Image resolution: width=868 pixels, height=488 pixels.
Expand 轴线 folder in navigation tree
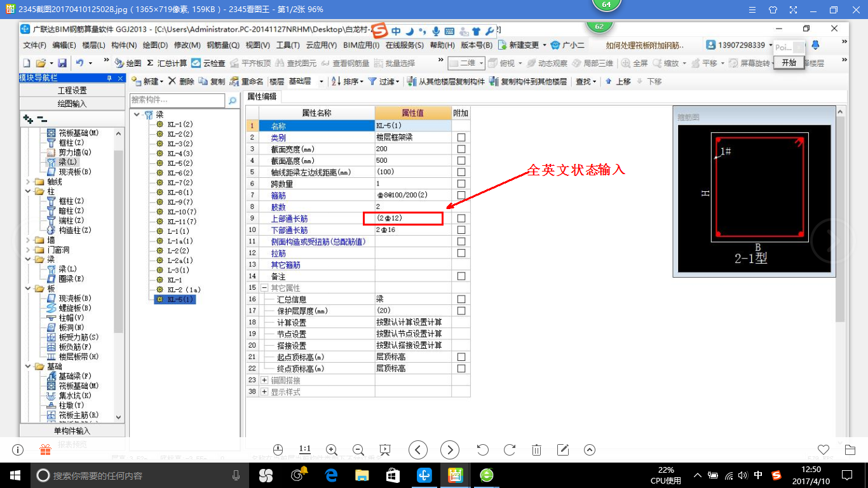tap(27, 181)
